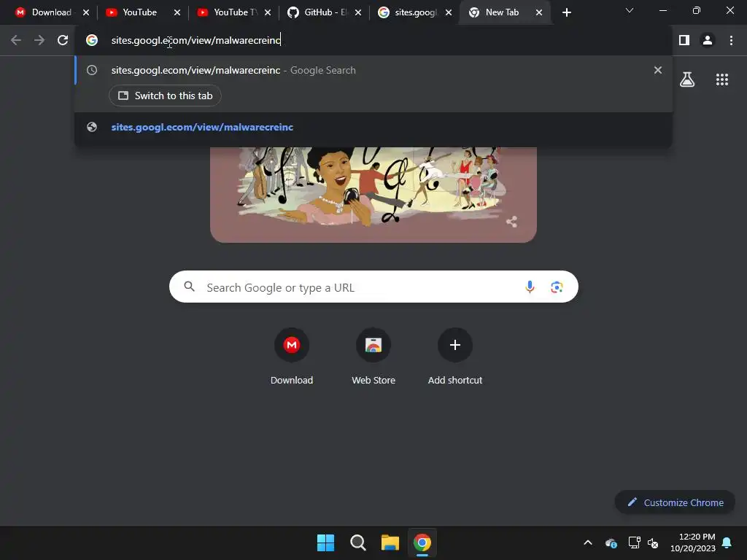The image size is (747, 560).
Task: Click the magnifier icon in the search box
Action: click(189, 287)
